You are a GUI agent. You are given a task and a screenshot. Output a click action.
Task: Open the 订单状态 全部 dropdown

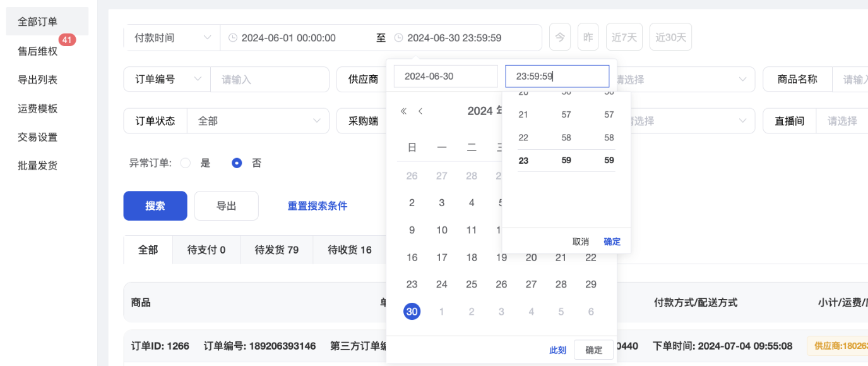pyautogui.click(x=258, y=121)
